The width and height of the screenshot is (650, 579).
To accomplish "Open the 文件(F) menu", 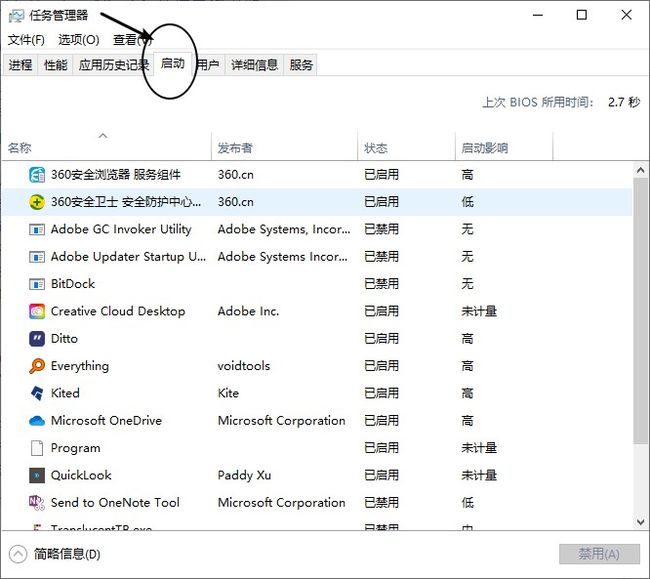I will click(26, 40).
